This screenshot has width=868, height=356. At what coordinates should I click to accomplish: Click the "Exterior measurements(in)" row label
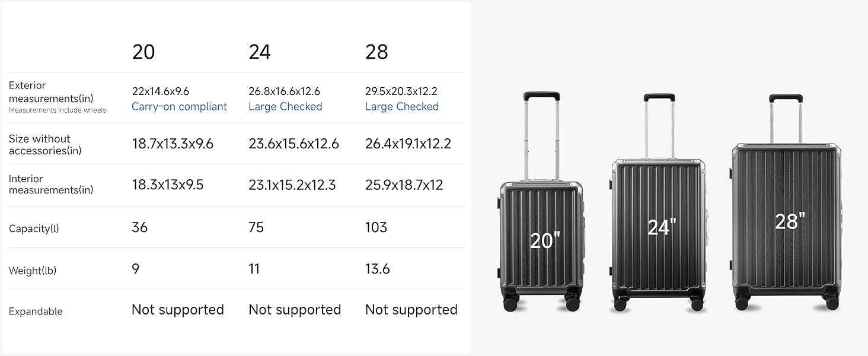tap(51, 92)
